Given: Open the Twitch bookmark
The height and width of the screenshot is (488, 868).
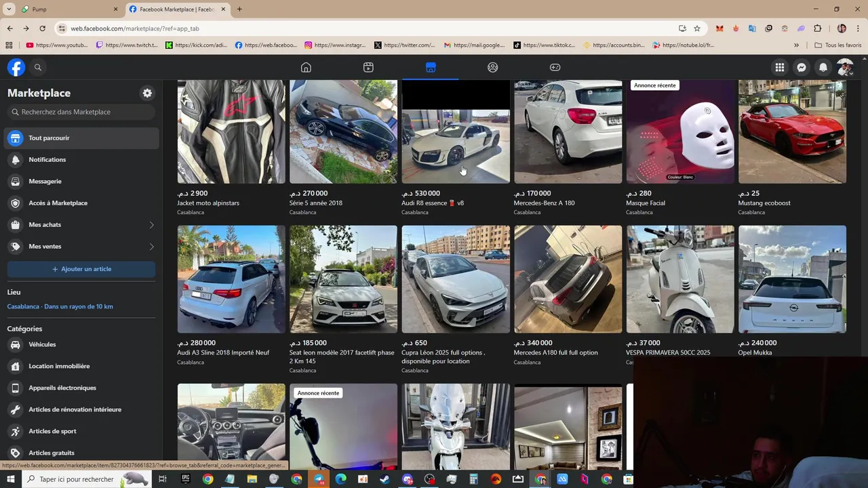Looking at the screenshot, I should 127,45.
